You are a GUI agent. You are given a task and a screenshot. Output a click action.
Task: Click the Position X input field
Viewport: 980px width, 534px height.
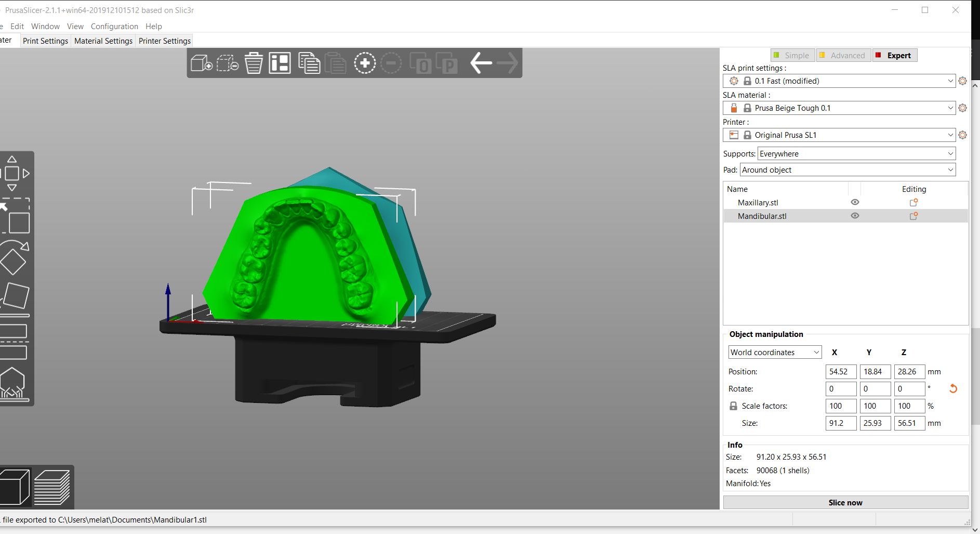click(840, 372)
